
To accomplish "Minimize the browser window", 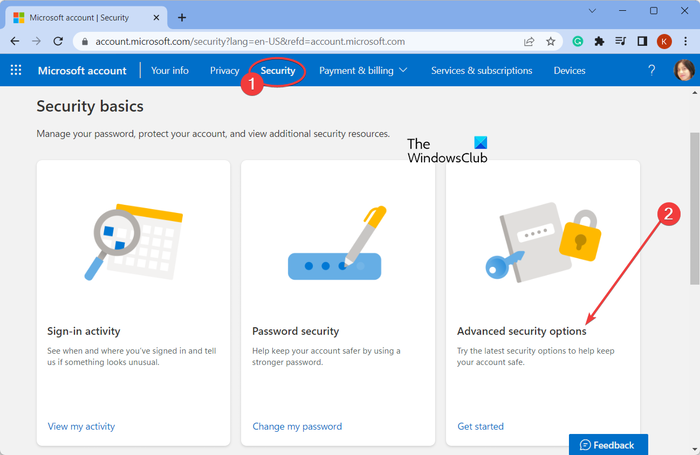I will 623,11.
